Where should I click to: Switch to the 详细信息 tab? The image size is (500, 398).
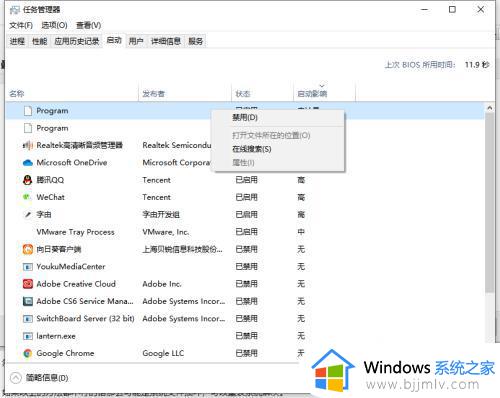[x=166, y=41]
